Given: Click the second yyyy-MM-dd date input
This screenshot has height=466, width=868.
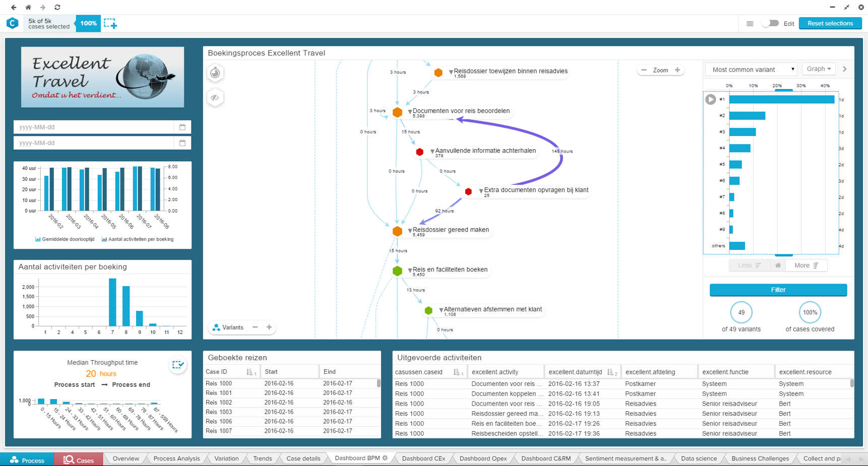Looking at the screenshot, I should point(94,143).
